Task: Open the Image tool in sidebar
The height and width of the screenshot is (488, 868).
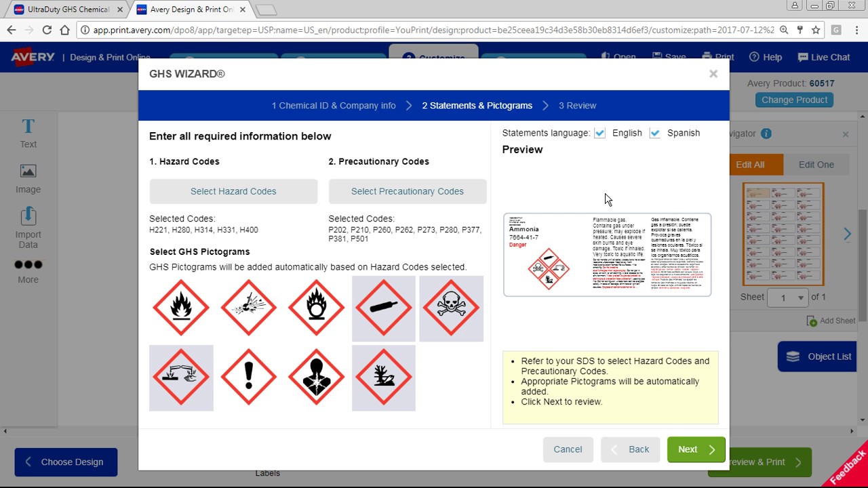Action: point(28,179)
